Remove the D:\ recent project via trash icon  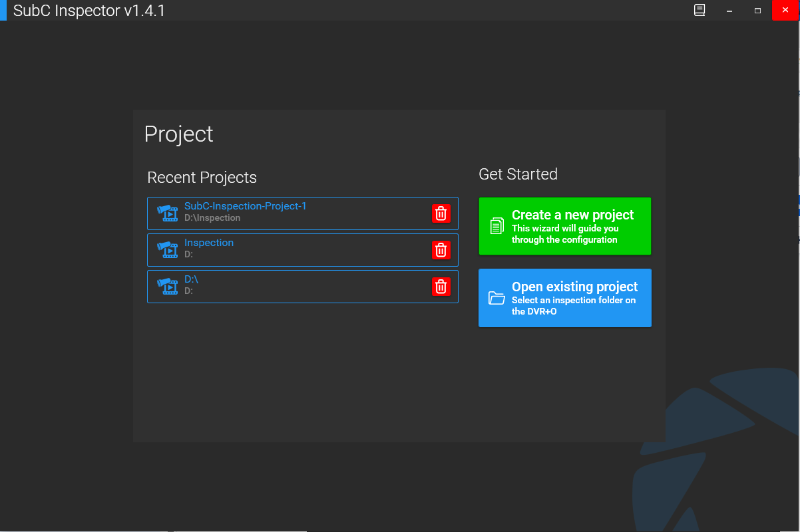coord(441,287)
